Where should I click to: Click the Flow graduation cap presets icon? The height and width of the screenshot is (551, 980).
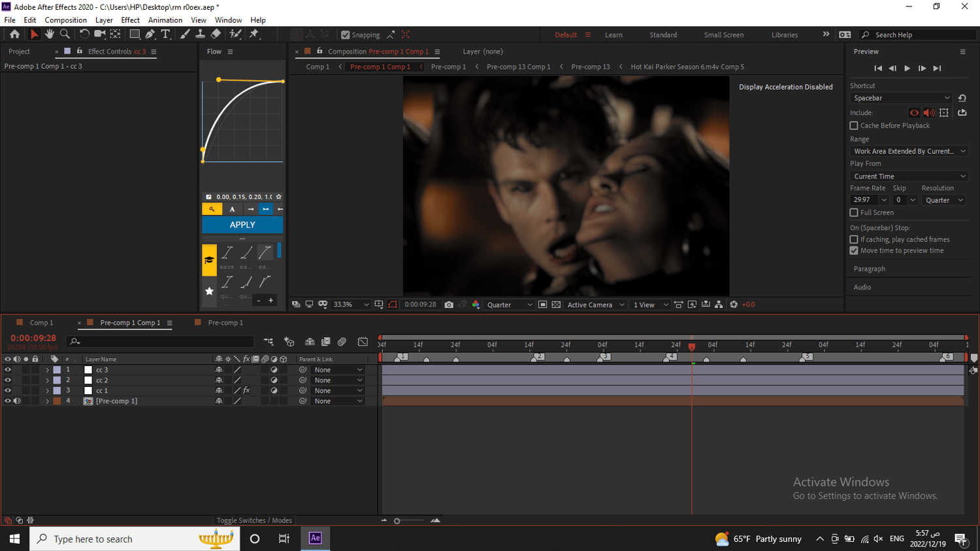tap(209, 260)
